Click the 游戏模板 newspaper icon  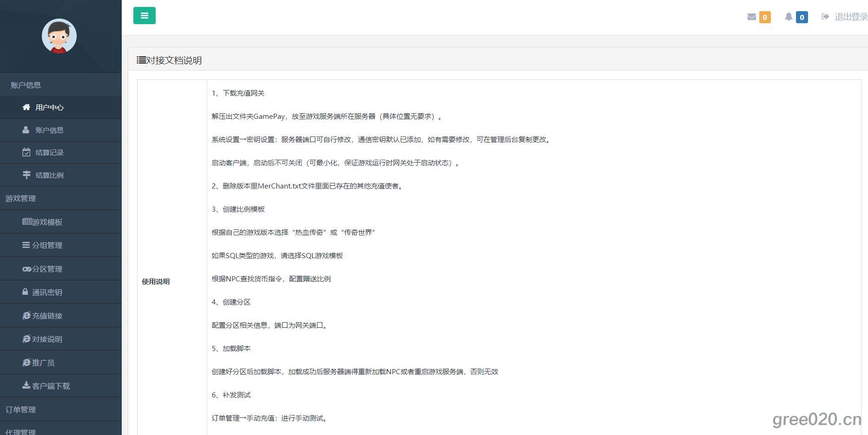pyautogui.click(x=27, y=222)
